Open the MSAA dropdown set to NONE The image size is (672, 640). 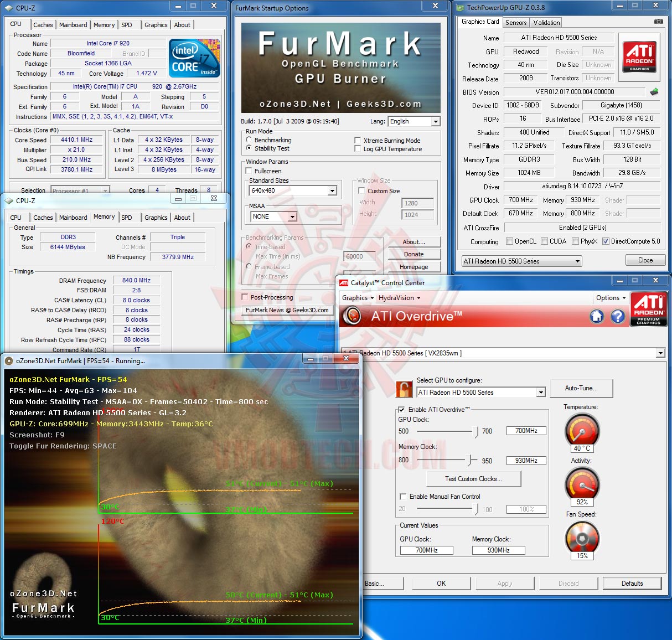pyautogui.click(x=274, y=216)
